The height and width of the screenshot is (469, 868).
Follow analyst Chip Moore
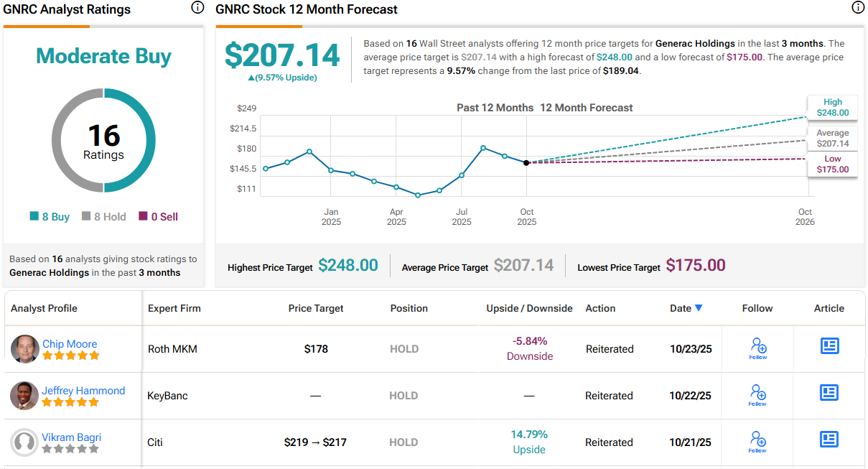(x=757, y=348)
